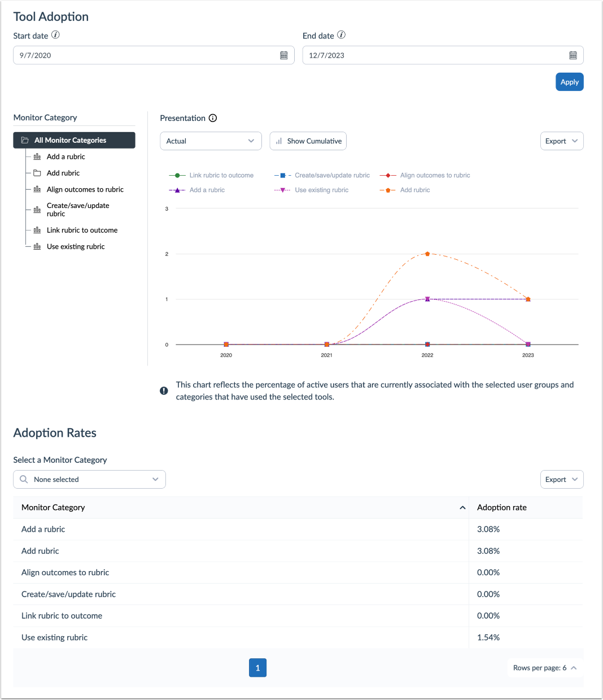Collapse the Rows per page selector
The image size is (603, 700).
[x=544, y=667]
